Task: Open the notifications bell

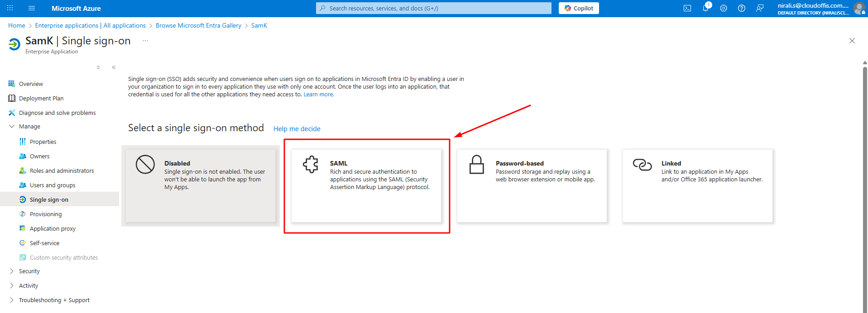Action: [x=705, y=8]
